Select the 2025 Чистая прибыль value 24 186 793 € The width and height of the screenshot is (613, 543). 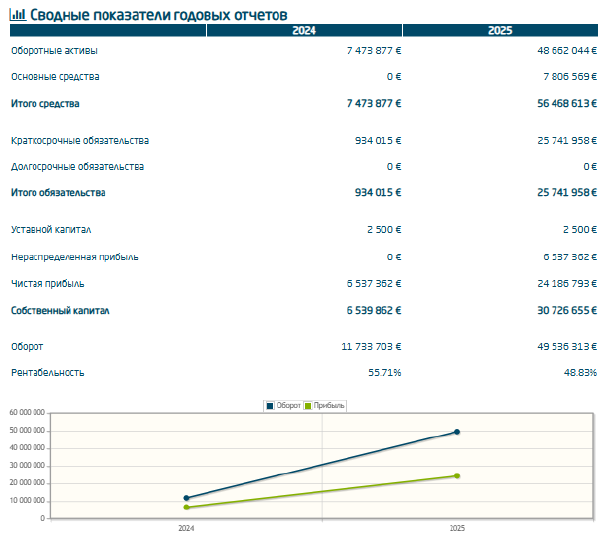pyautogui.click(x=567, y=283)
